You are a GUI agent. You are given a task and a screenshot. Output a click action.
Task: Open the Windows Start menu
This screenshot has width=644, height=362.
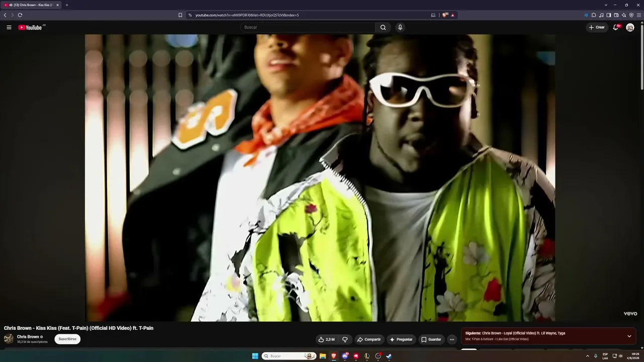[x=255, y=356]
